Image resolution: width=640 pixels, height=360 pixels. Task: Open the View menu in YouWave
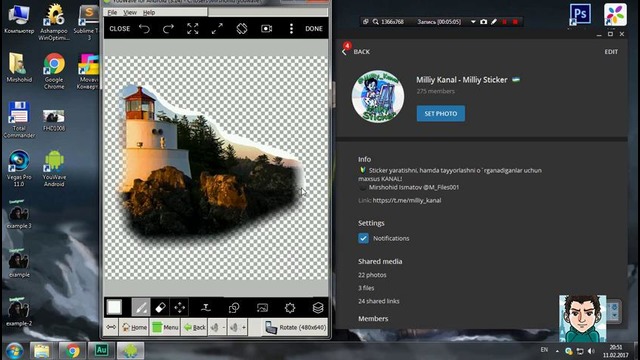(x=130, y=13)
